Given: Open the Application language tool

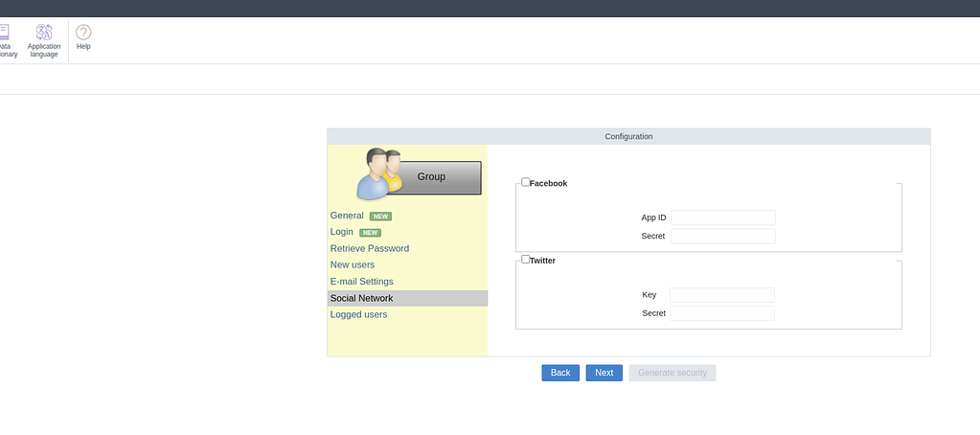Looking at the screenshot, I should click(x=44, y=41).
